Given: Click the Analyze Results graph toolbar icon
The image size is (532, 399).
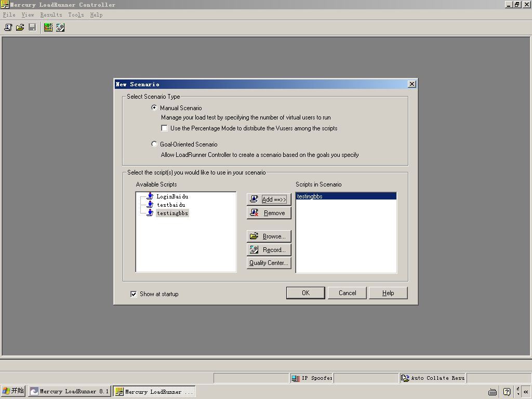Looking at the screenshot, I should click(48, 28).
